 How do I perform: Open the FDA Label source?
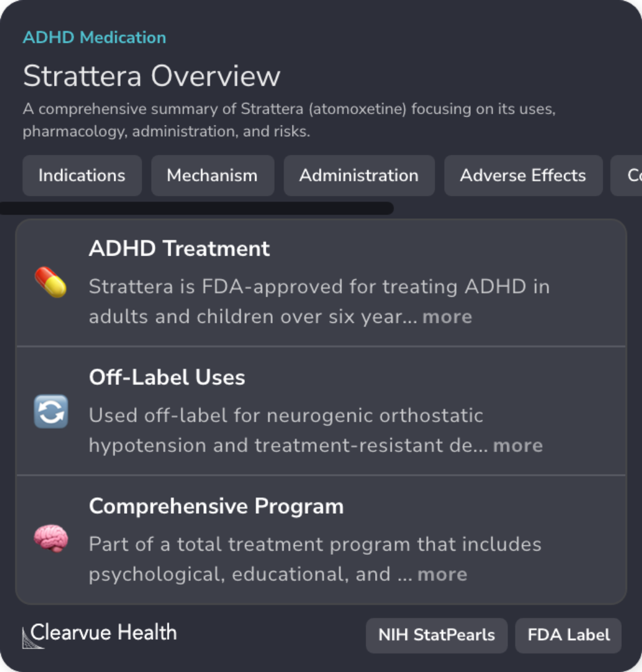click(568, 635)
